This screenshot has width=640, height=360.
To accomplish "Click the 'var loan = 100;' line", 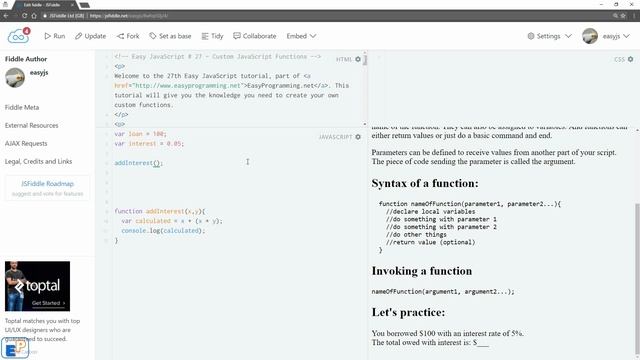I will point(140,134).
